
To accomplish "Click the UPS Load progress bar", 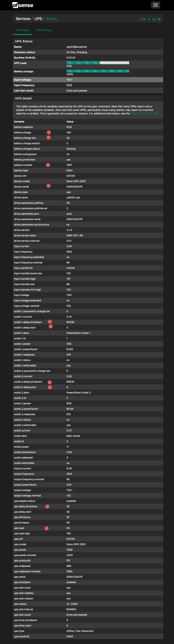I will [97, 62].
